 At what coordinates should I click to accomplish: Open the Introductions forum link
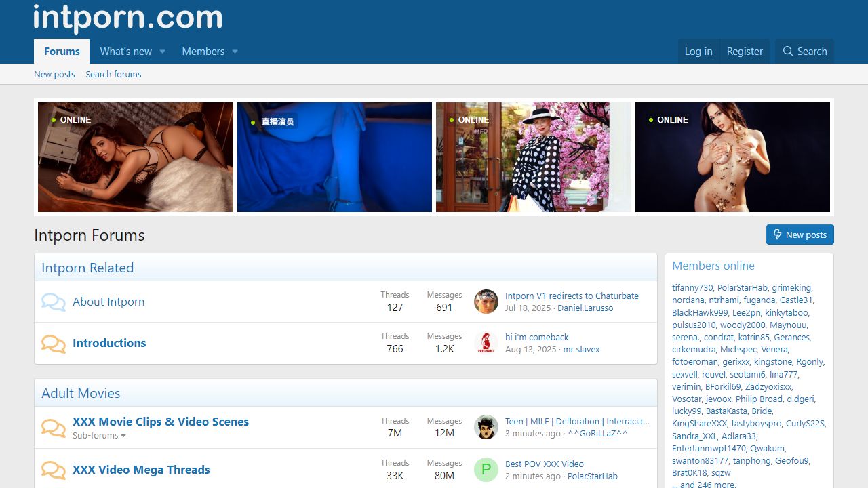pos(109,343)
